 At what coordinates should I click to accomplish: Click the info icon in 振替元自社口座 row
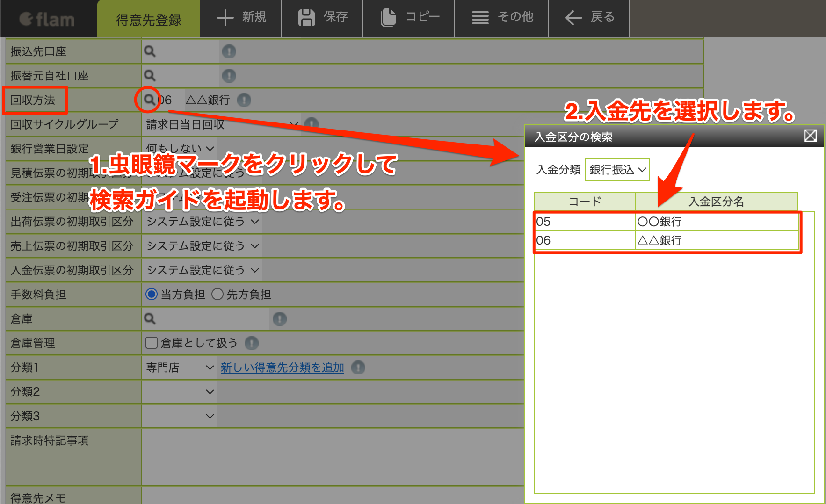coord(229,76)
